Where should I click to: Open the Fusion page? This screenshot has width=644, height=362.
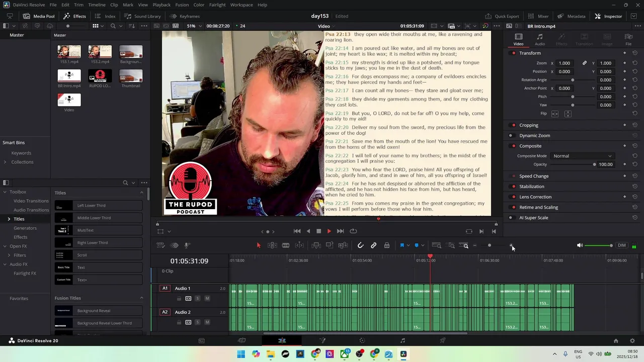[322, 340]
